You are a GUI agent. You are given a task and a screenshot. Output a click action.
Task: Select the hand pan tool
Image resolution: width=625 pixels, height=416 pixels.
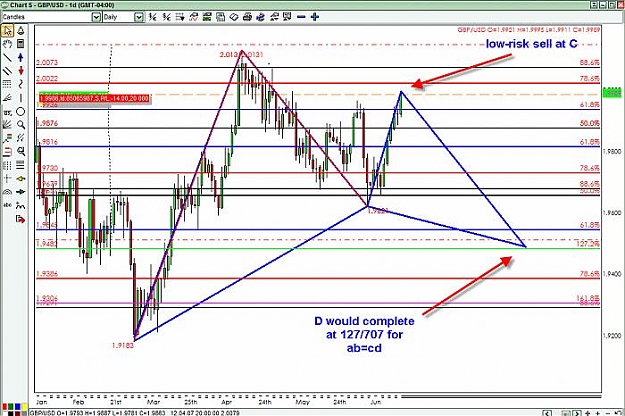tap(8, 44)
